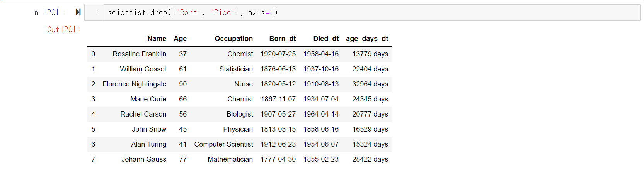The image size is (644, 174).
Task: Click the 28422 days cell
Action: [370, 159]
